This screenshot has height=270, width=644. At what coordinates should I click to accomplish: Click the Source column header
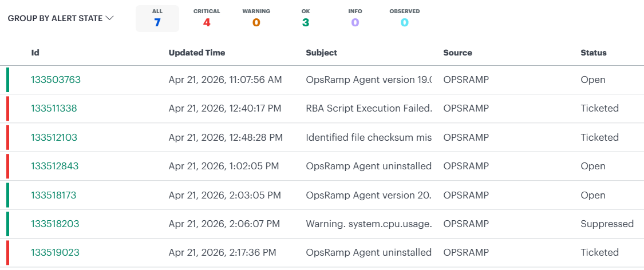(x=457, y=53)
